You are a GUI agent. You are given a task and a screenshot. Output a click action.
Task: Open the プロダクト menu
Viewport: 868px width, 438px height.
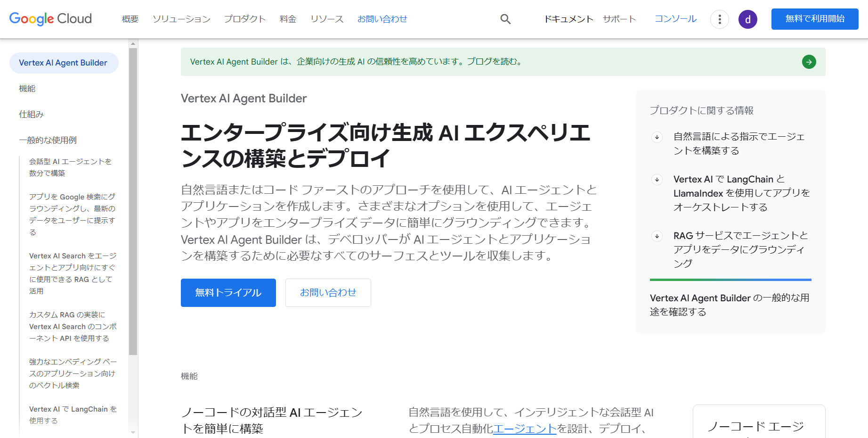click(x=245, y=19)
